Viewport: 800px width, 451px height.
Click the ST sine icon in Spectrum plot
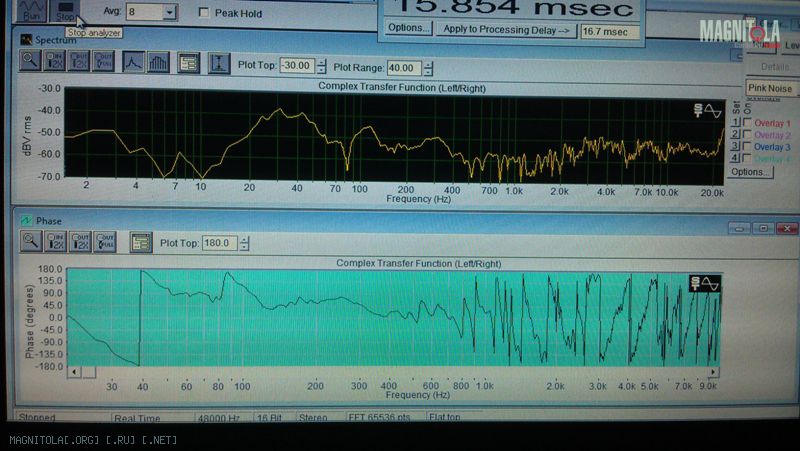707,110
